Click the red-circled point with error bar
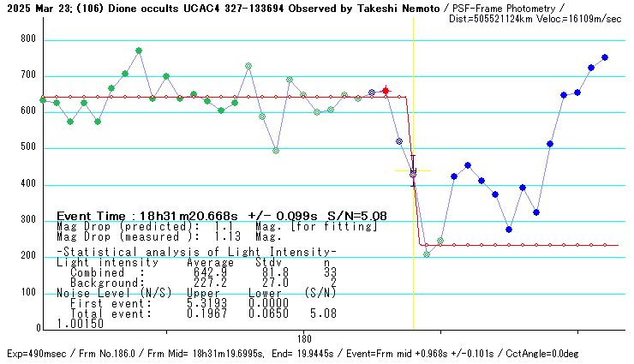 (413, 174)
